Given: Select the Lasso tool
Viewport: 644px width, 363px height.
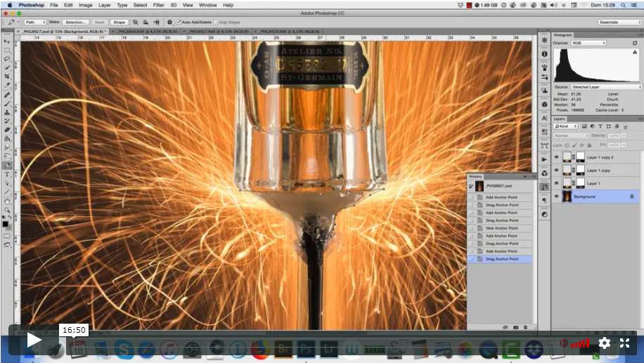Looking at the screenshot, I should coord(7,59).
